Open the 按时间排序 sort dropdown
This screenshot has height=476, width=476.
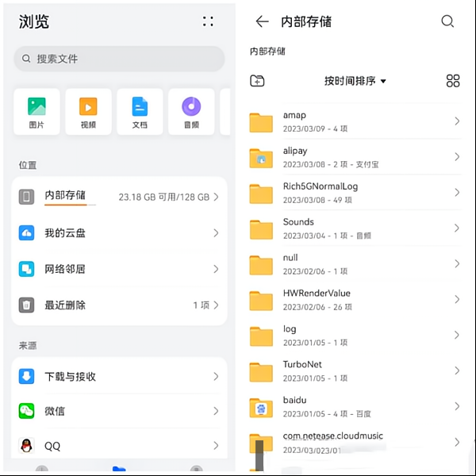click(355, 81)
